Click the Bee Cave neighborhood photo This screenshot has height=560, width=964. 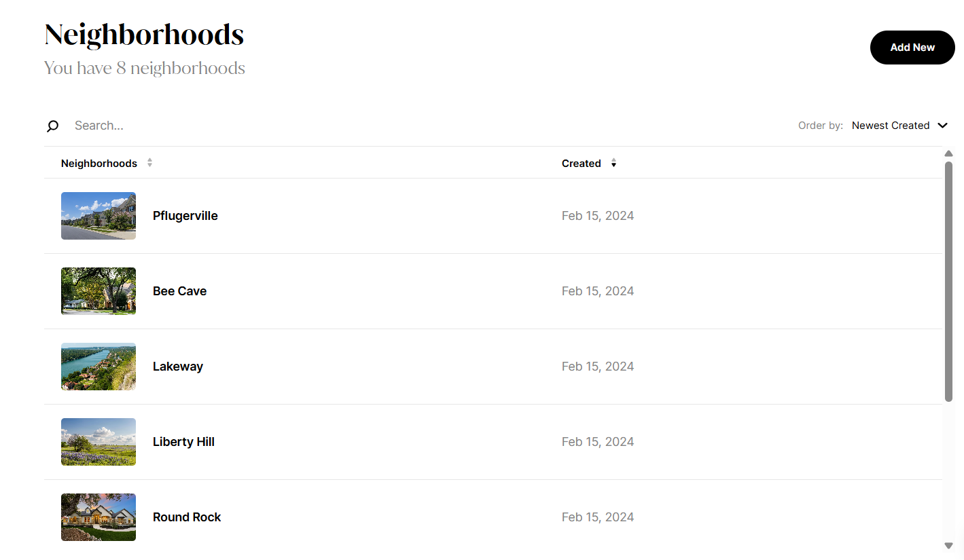point(98,291)
